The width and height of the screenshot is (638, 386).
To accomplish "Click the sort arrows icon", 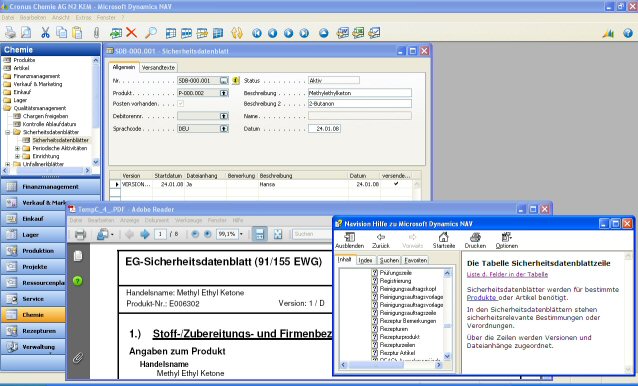I will click(x=237, y=33).
